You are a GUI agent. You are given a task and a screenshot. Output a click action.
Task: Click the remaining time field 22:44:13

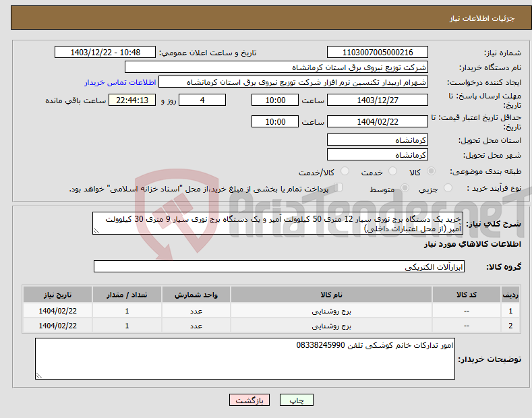132,100
